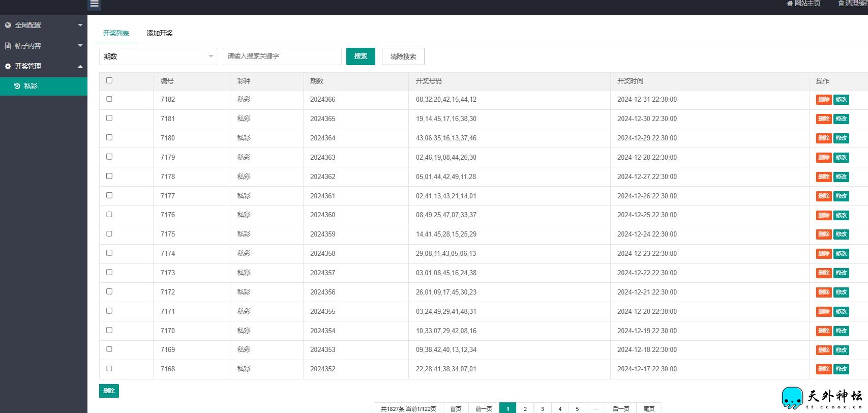
Task: Edit row 7168 using 修改
Action: (x=841, y=369)
